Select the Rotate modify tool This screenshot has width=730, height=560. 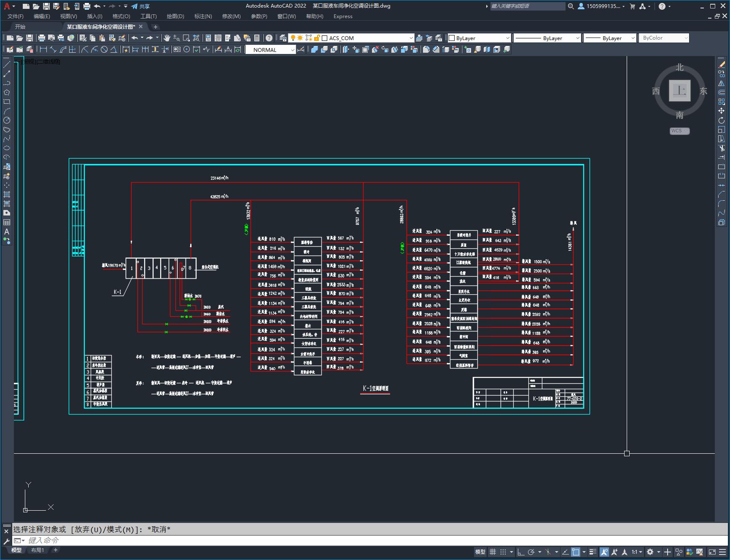click(722, 120)
